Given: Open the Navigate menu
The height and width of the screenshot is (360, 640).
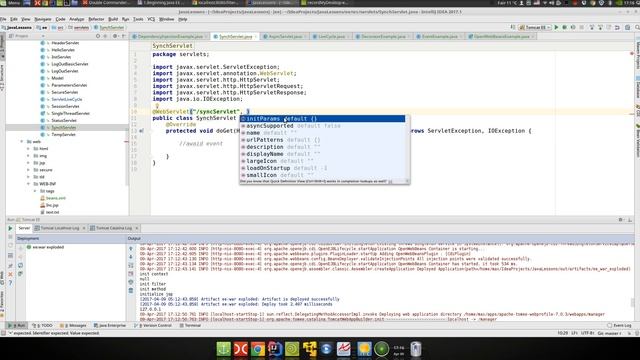Looking at the screenshot, I should point(42,19).
